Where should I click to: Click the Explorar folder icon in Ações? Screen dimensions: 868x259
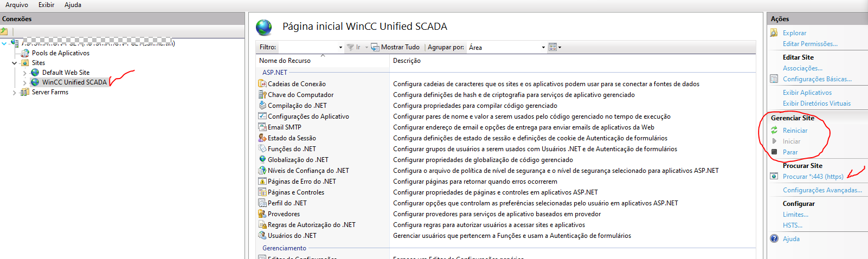point(774,33)
